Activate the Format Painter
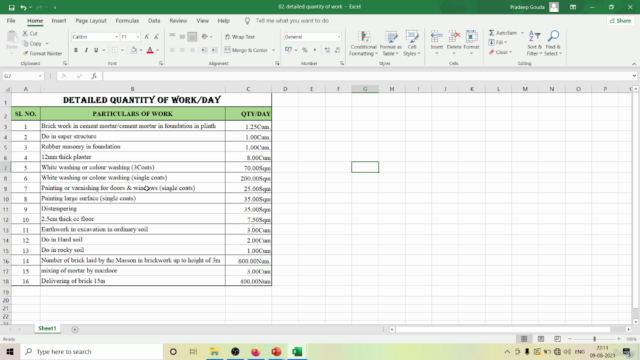Viewport: 640px width, 360px height. point(42,53)
